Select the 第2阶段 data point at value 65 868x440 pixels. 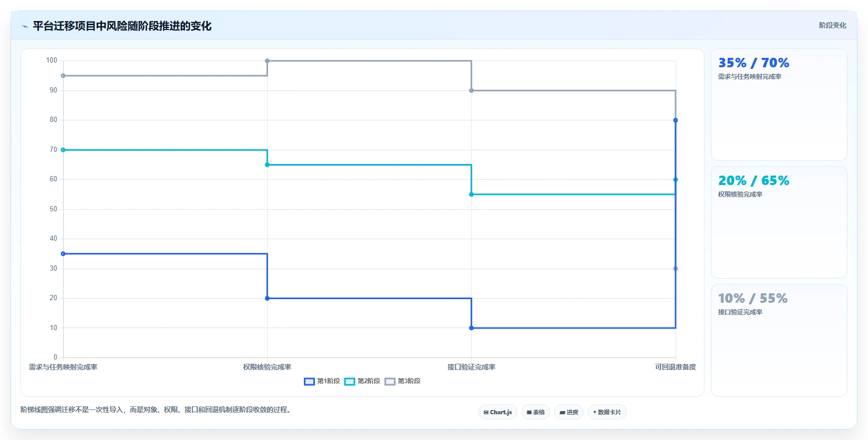[267, 165]
